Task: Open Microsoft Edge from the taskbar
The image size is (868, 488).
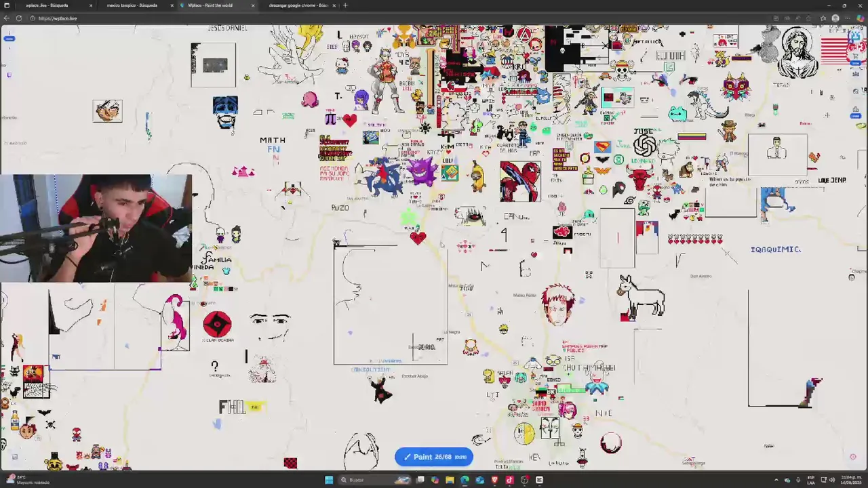Action: 465,480
